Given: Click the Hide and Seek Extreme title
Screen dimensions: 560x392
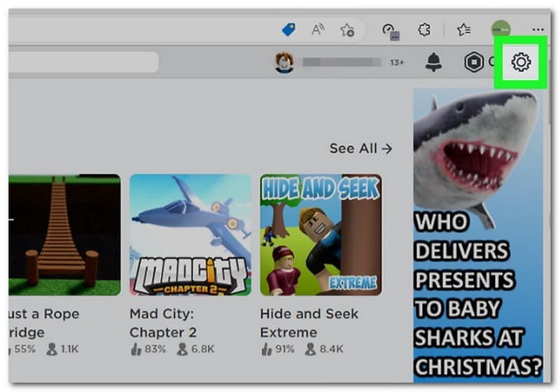Looking at the screenshot, I should [x=309, y=323].
